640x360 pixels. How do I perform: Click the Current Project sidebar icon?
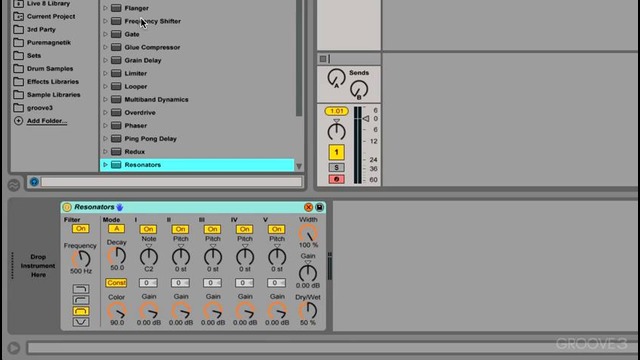pyautogui.click(x=18, y=17)
